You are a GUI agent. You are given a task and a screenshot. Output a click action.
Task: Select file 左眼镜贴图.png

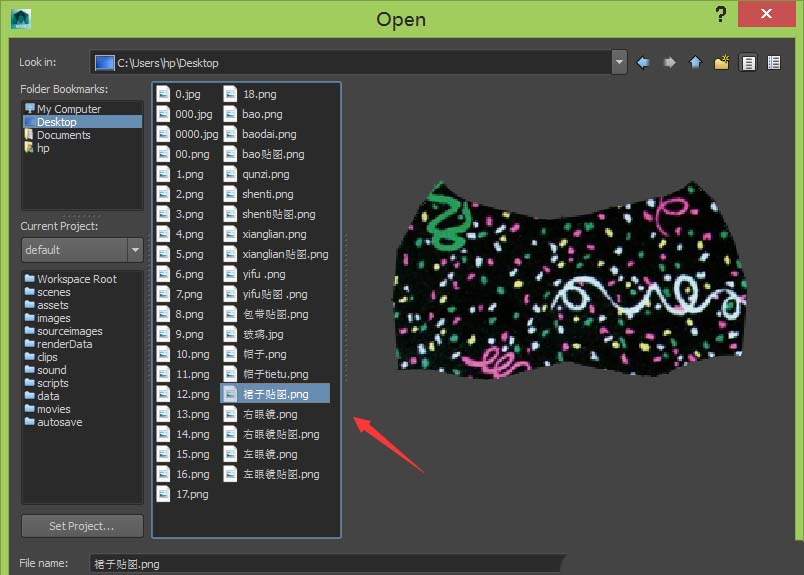(x=272, y=474)
